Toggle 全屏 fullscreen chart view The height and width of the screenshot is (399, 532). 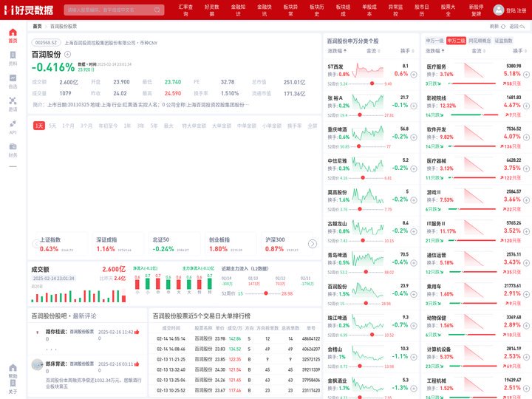tap(313, 126)
